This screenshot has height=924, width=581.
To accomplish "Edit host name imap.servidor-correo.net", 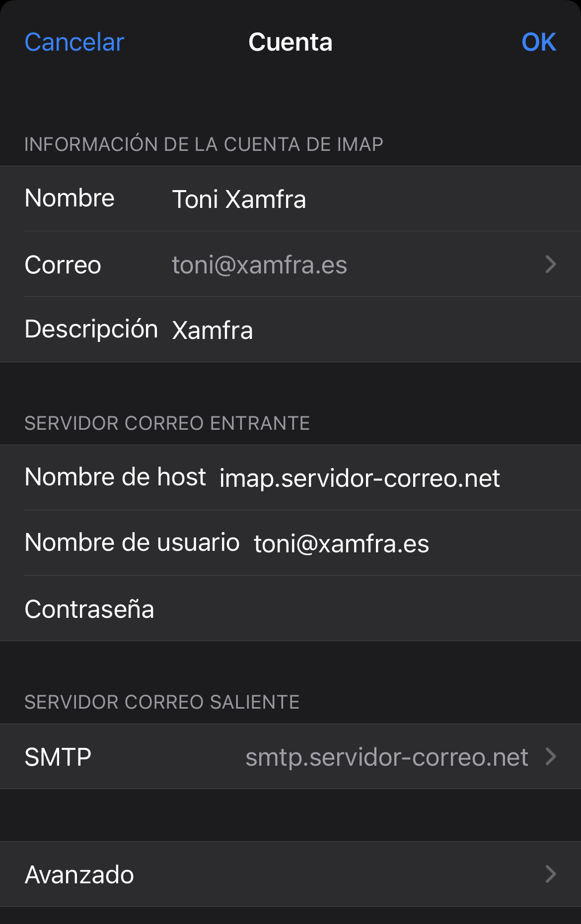I will pyautogui.click(x=360, y=478).
